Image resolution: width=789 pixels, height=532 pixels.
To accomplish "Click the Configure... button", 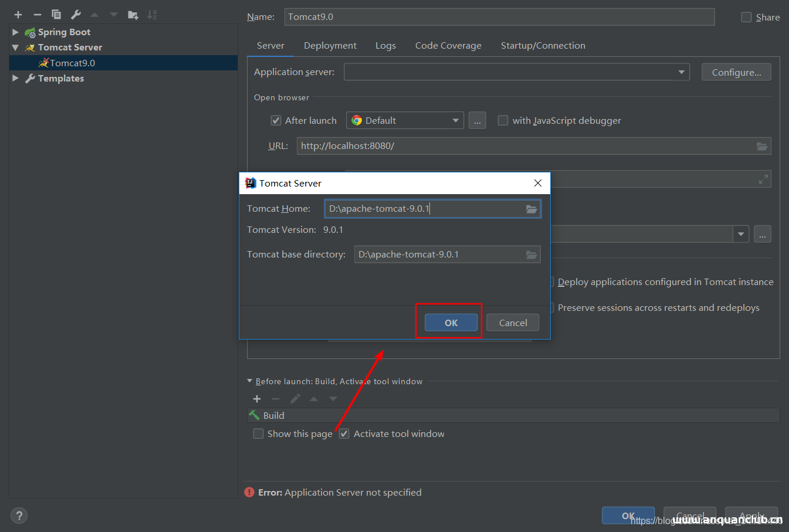I will pyautogui.click(x=736, y=72).
